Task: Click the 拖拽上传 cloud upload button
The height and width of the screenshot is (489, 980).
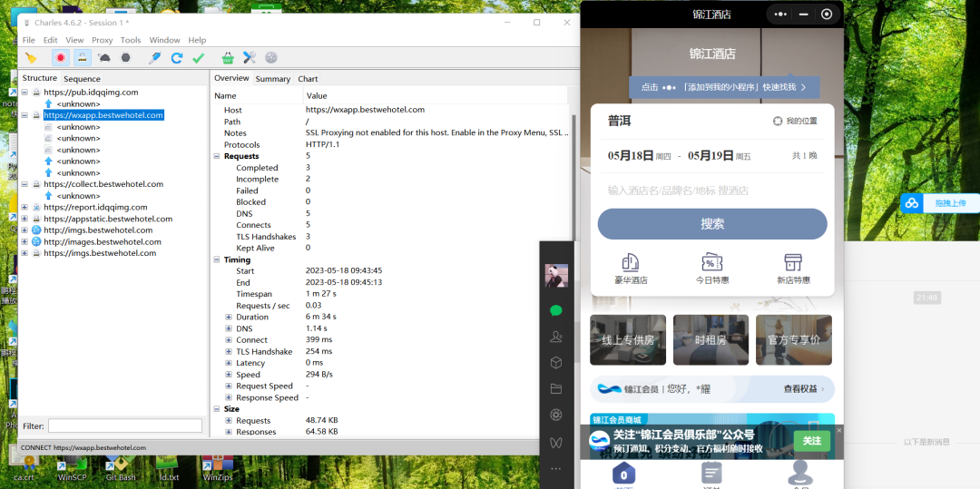Action: click(x=939, y=203)
